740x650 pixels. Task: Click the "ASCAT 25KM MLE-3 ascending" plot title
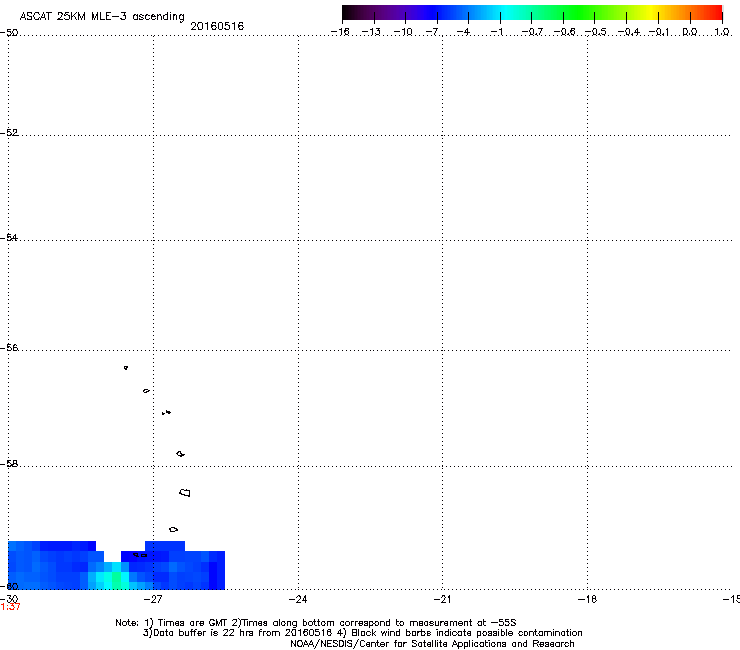[102, 16]
